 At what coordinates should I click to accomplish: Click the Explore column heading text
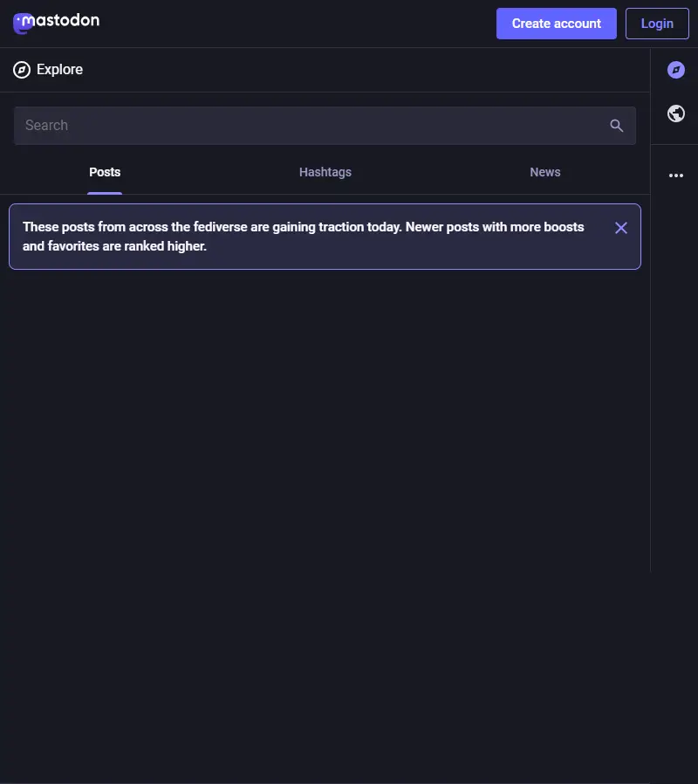click(59, 70)
